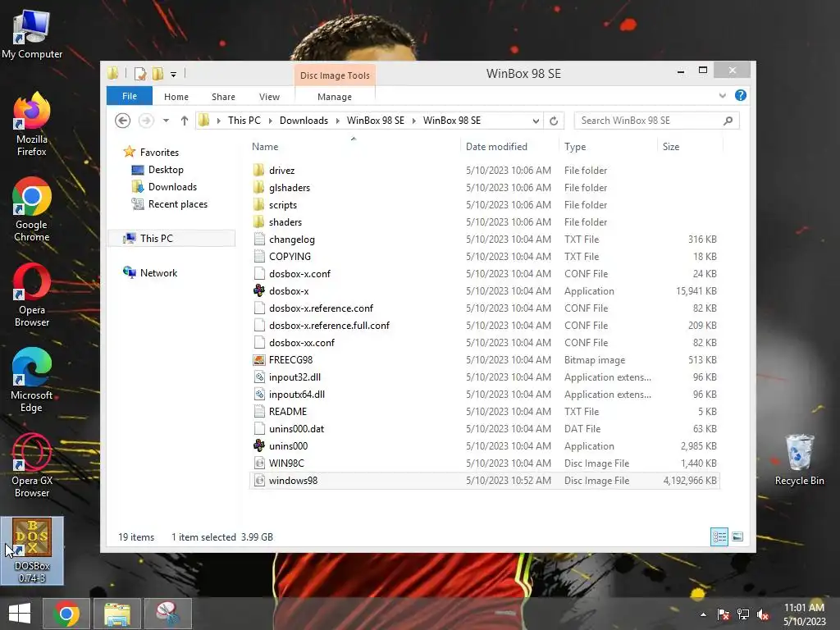Open the address bar history dropdown

click(536, 121)
